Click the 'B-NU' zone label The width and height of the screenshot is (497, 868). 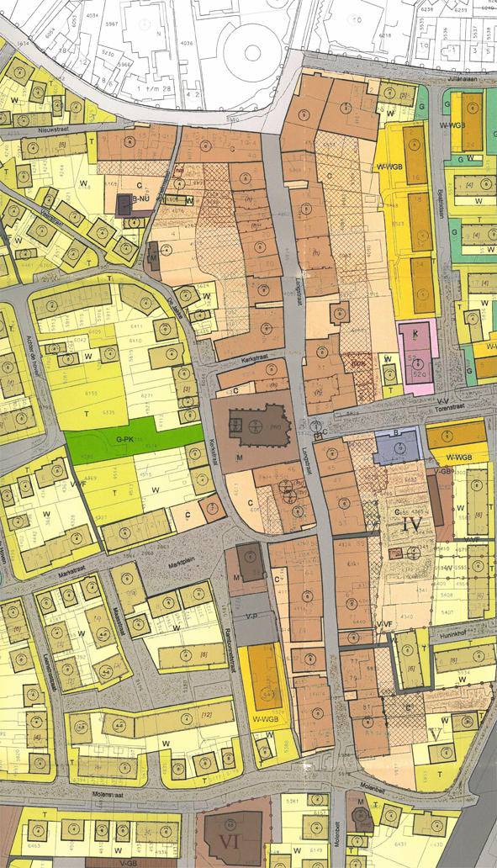point(143,198)
